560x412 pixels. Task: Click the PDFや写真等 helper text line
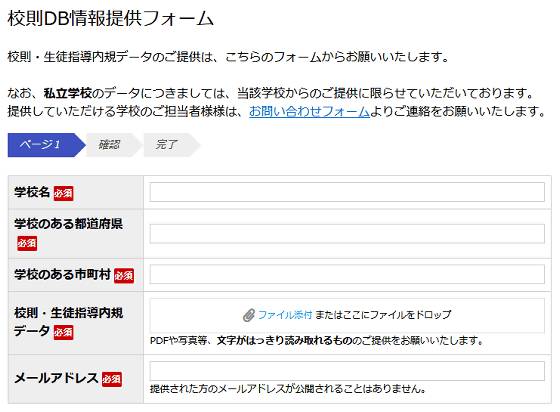pyautogui.click(x=316, y=341)
